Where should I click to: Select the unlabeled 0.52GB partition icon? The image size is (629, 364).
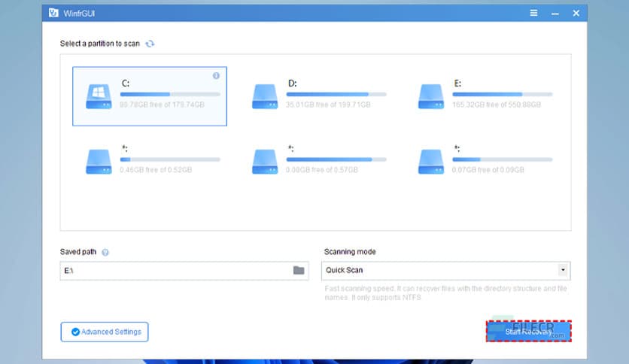click(99, 162)
